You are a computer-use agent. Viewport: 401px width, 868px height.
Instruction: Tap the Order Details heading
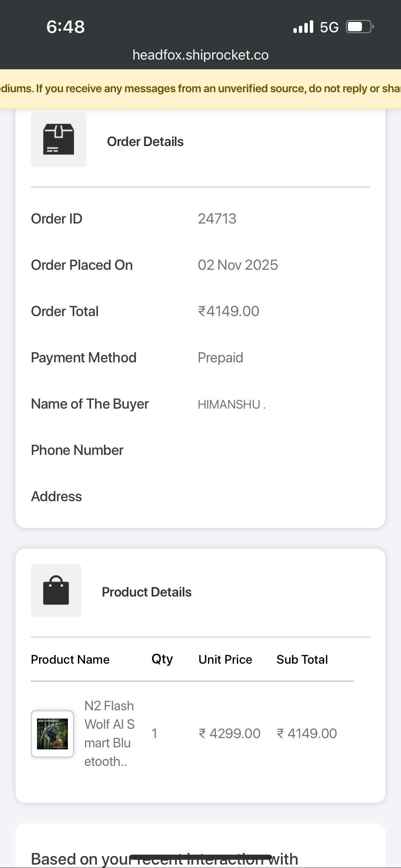145,142
